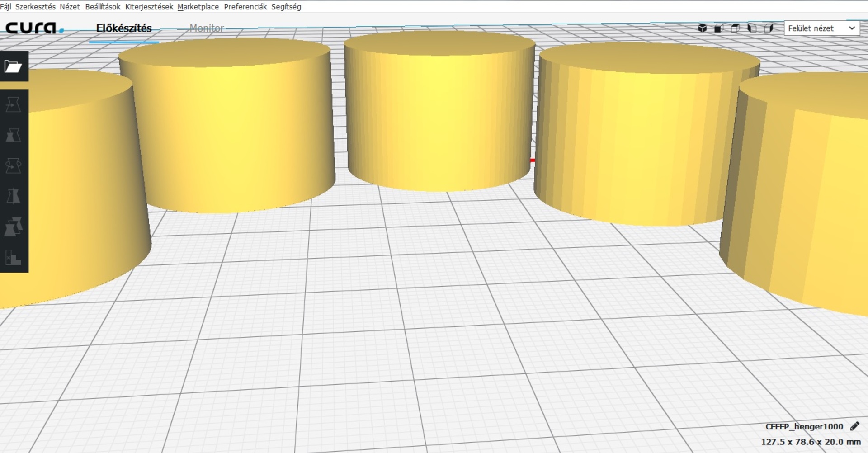Switch to the Monitor tab

(207, 28)
